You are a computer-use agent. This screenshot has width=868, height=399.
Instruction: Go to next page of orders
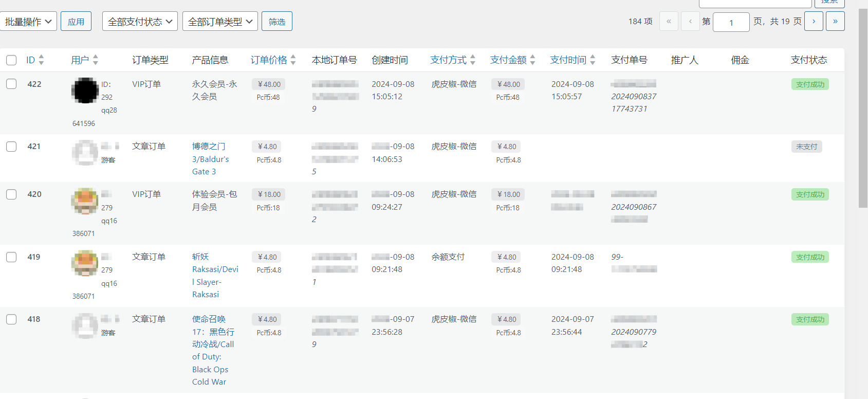tap(814, 22)
